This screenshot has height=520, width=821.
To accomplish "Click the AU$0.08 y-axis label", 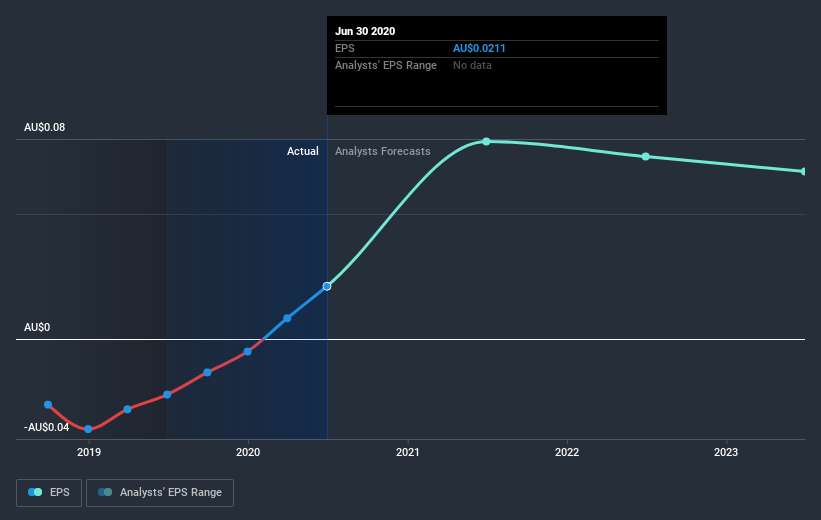I will click(x=45, y=127).
